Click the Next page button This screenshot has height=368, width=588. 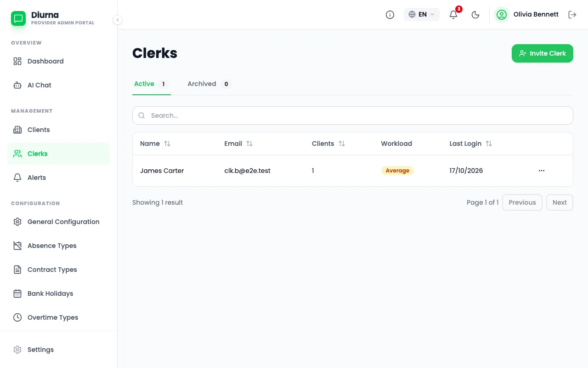560,202
